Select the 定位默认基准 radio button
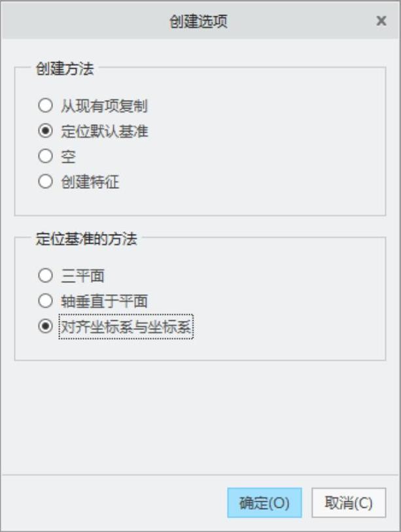The width and height of the screenshot is (401, 532). click(x=45, y=131)
